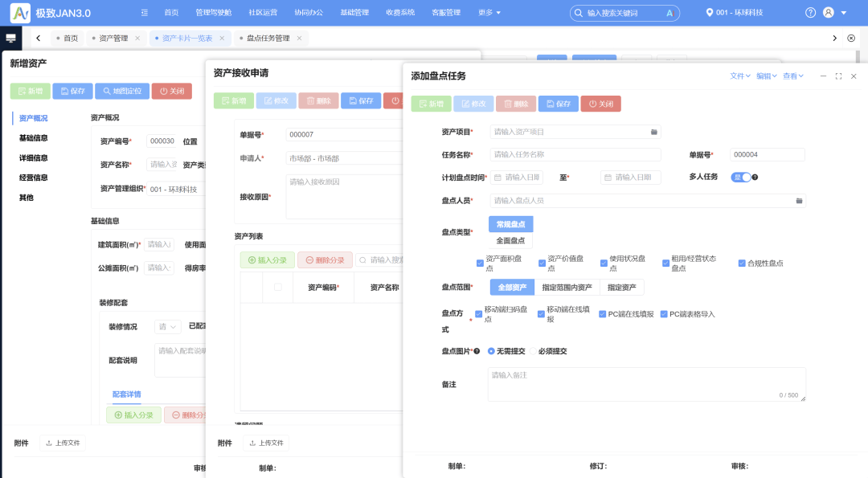Open the 配套详情 link
868x478 pixels.
[x=128, y=394]
